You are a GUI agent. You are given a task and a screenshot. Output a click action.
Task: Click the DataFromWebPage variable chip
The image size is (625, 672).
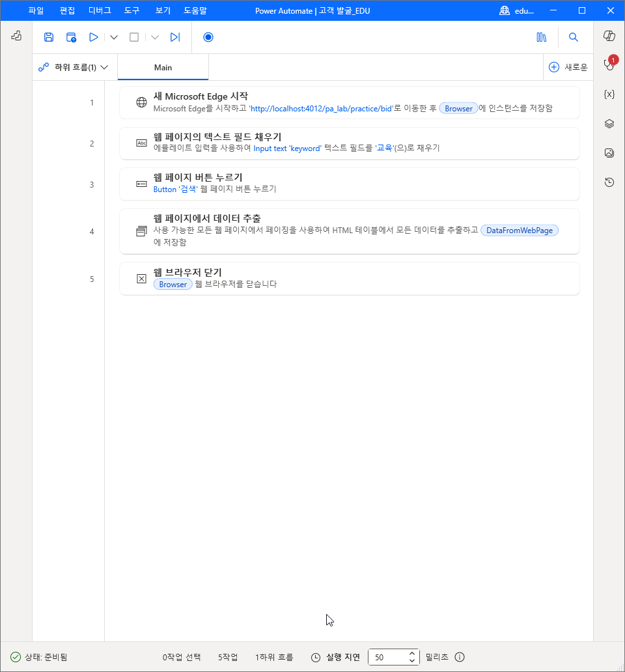(519, 231)
